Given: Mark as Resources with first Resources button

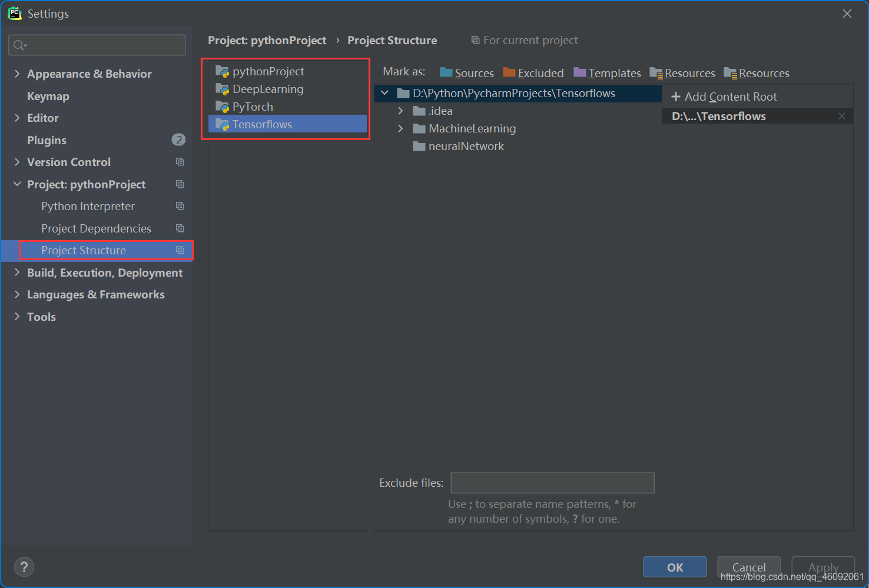Looking at the screenshot, I should [682, 73].
